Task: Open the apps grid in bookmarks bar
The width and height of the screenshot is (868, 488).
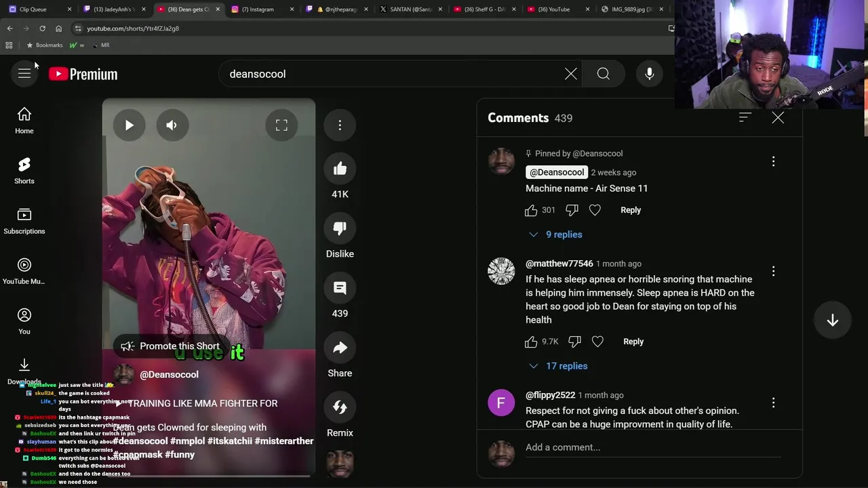Action: click(x=9, y=45)
